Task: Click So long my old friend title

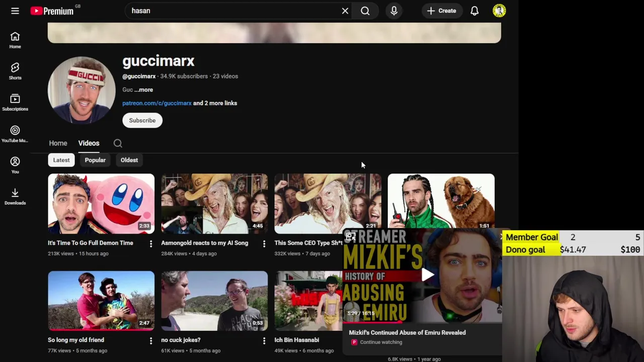Action: [x=76, y=340]
